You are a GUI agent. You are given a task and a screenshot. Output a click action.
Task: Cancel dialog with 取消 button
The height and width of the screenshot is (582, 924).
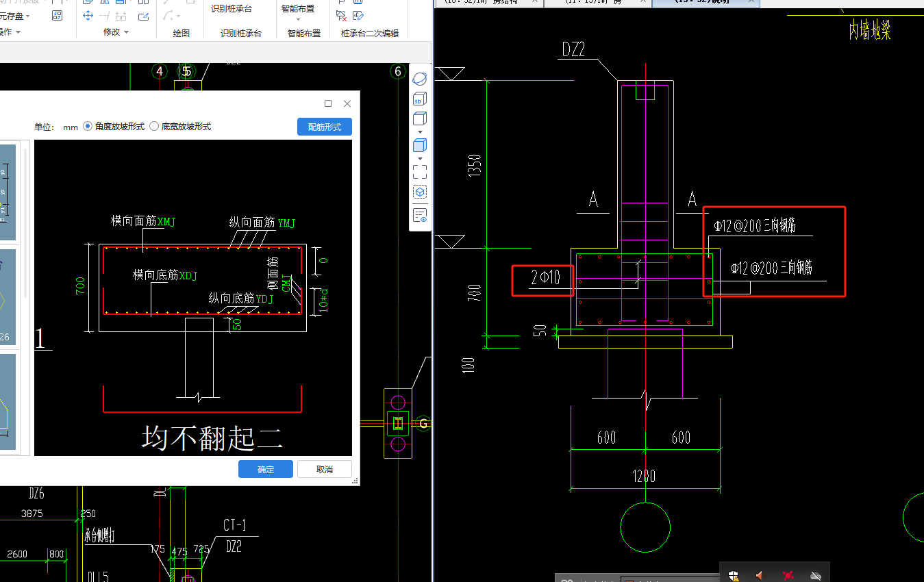pyautogui.click(x=325, y=469)
